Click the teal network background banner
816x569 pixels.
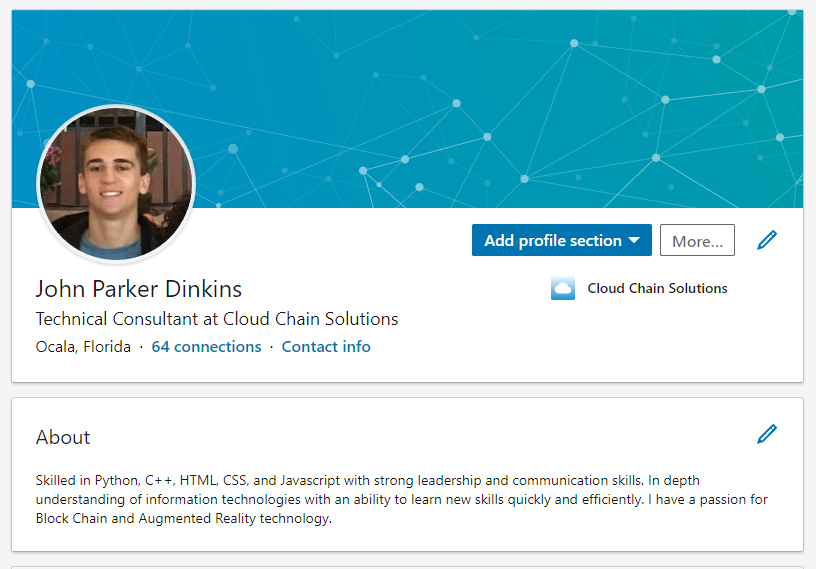(500, 100)
